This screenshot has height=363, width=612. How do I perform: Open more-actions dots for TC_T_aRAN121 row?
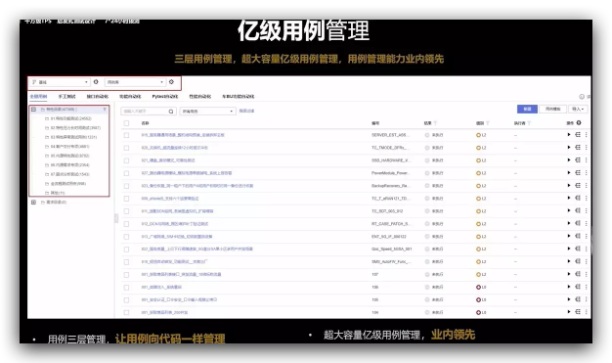(586, 198)
